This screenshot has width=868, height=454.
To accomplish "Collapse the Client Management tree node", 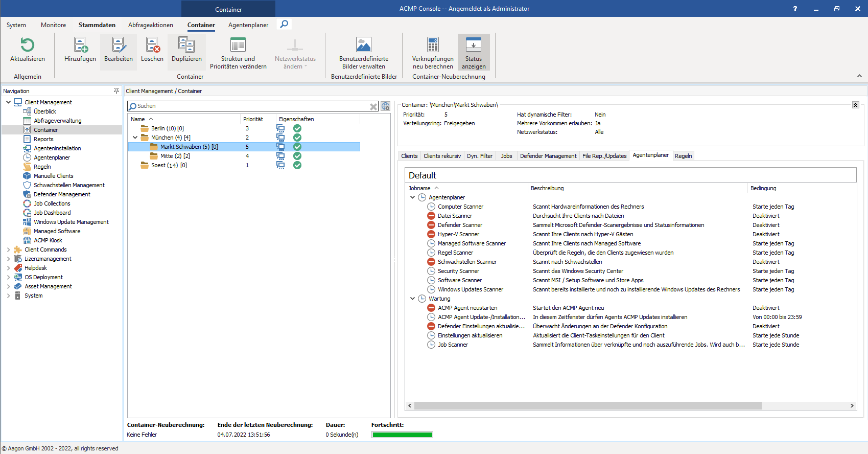I will 8,102.
